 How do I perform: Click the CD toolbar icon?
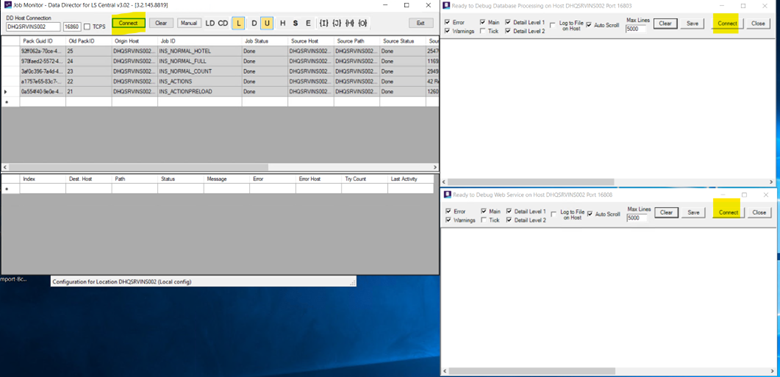coord(222,23)
